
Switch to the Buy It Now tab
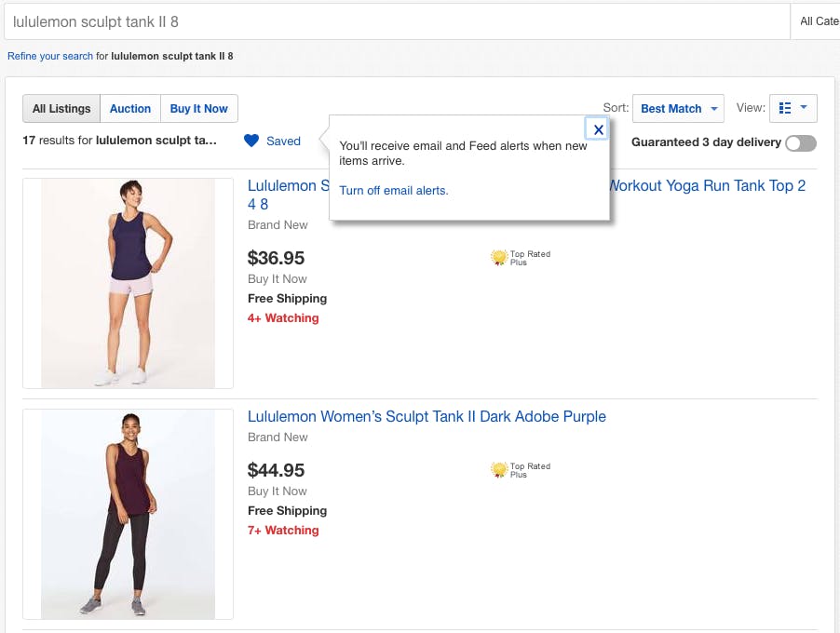[x=199, y=109]
